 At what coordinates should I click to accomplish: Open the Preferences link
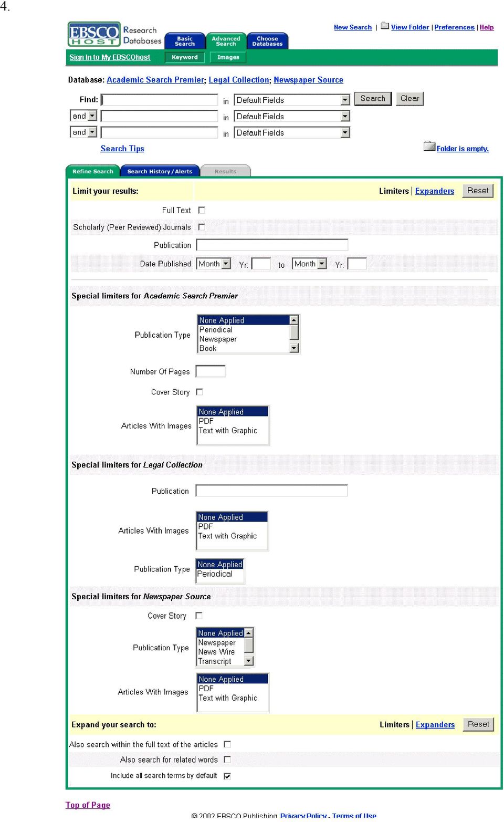click(x=454, y=27)
